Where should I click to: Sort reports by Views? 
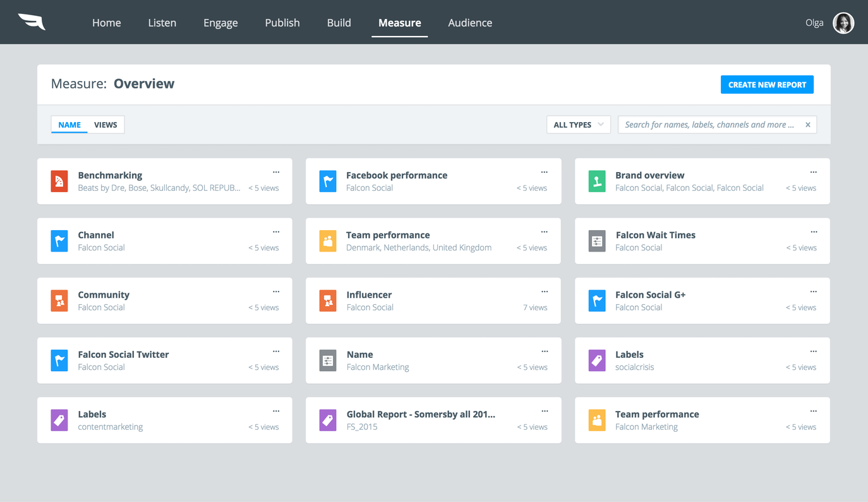[105, 125]
